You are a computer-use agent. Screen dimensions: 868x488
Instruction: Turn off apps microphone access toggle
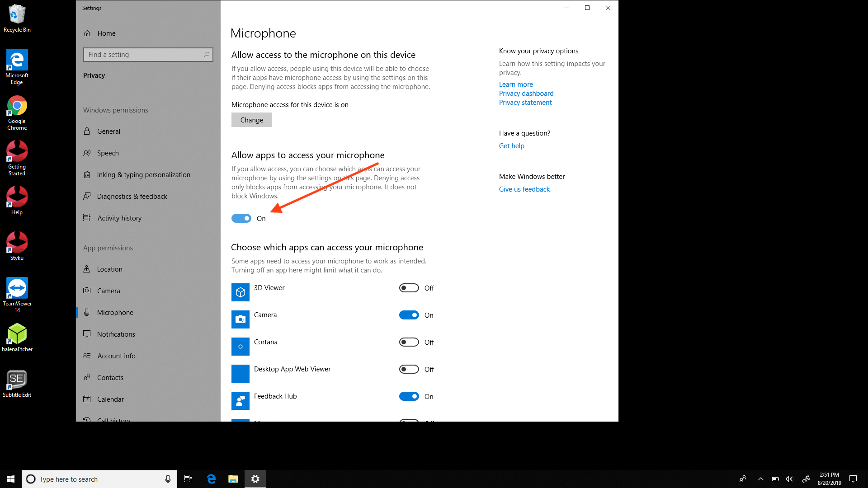pyautogui.click(x=241, y=218)
